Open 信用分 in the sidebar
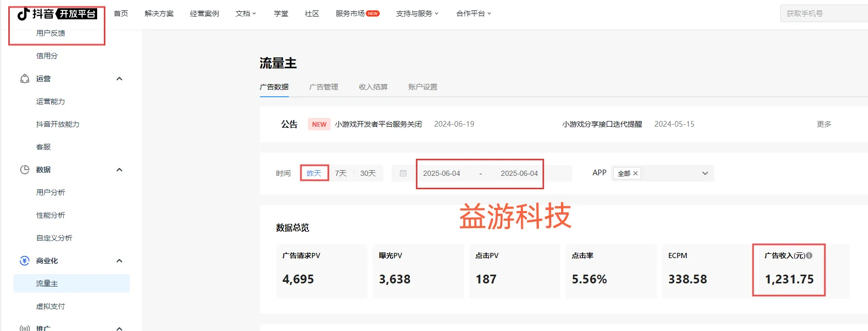Viewport: 868px width, 331px height. pyautogui.click(x=47, y=56)
